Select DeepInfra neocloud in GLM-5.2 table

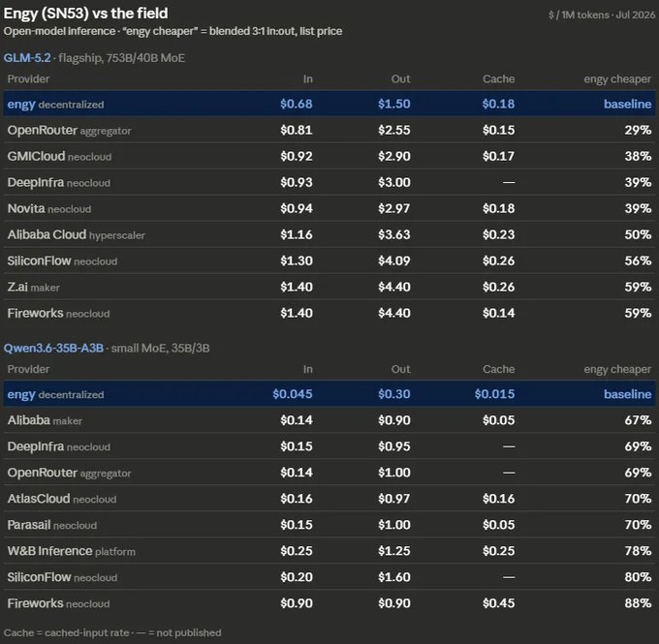tap(59, 182)
